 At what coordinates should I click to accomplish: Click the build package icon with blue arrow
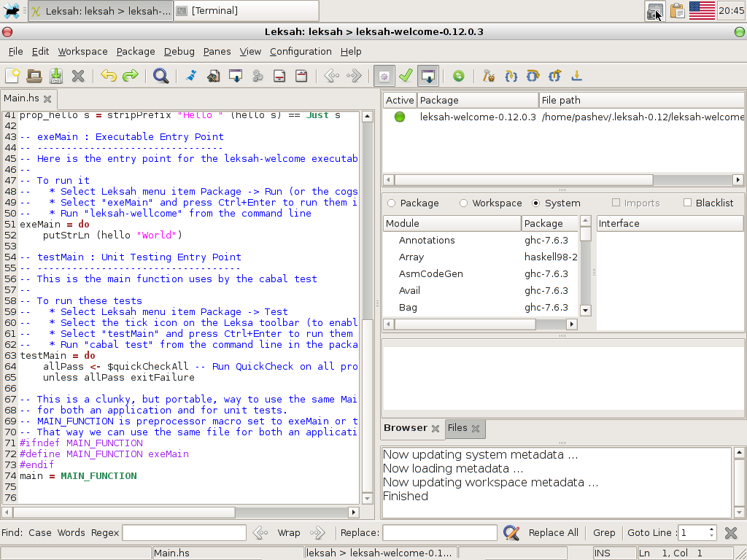(236, 76)
